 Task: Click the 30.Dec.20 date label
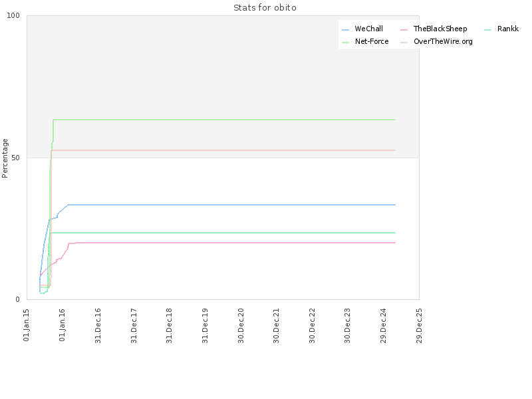241,326
